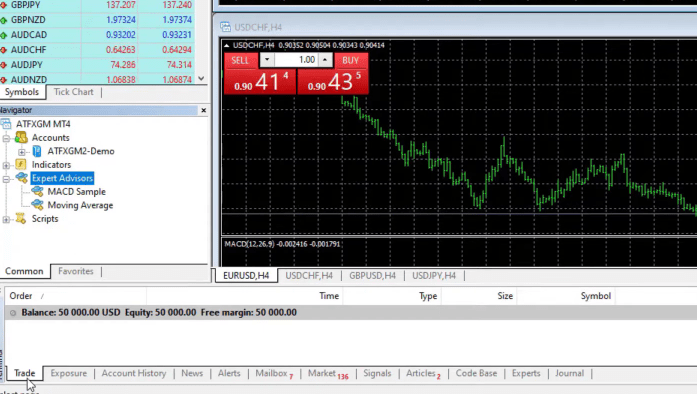Screen dimensions: 697x394
Task: Select MACD Sample in Navigator tree
Action: pyautogui.click(x=76, y=192)
